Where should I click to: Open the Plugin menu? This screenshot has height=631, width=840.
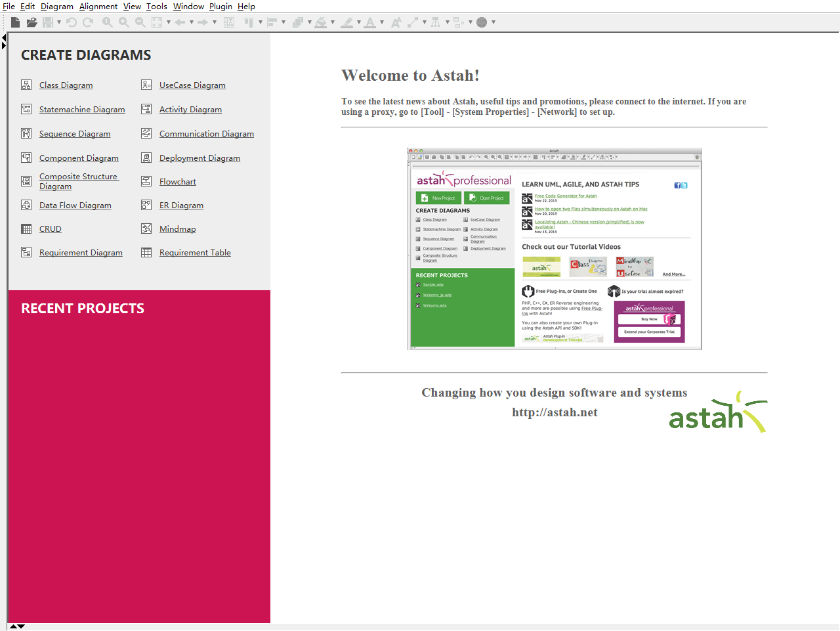220,6
